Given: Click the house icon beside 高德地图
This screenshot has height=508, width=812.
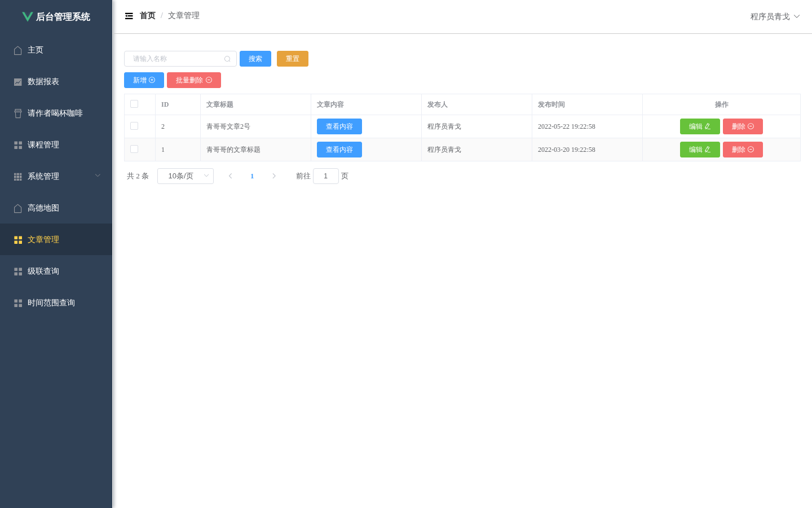Looking at the screenshot, I should click(x=18, y=208).
